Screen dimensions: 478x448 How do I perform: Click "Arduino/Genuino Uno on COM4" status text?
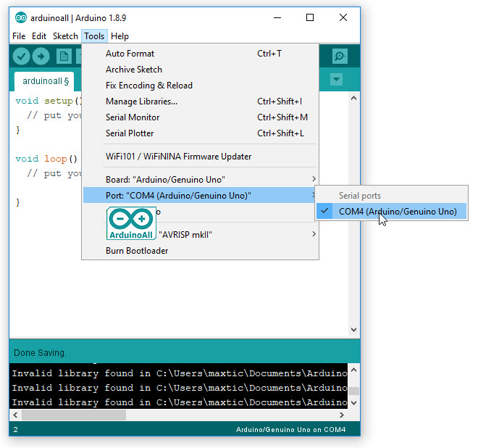[290, 430]
